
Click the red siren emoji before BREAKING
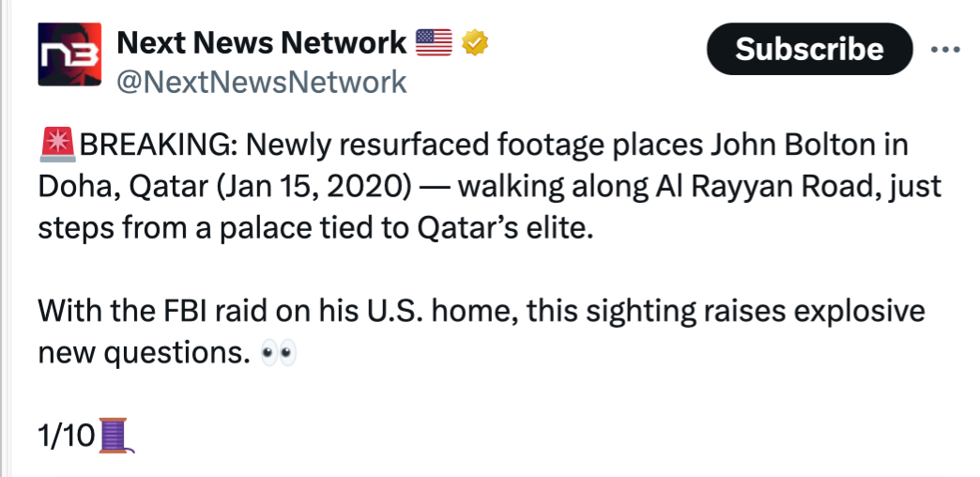(x=58, y=146)
